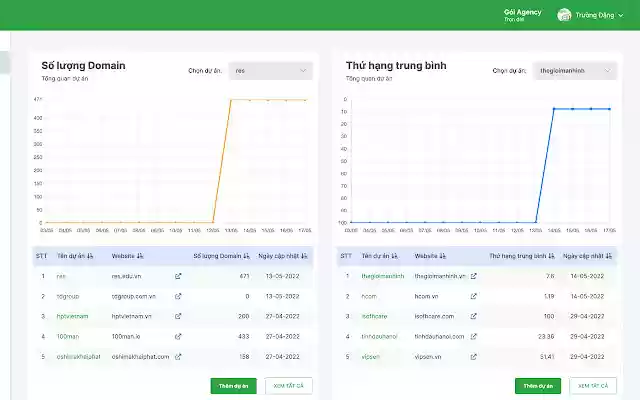Screen dimensions: 640x400
Task: Click 17/05 data point on blue chart
Action: pos(610,109)
